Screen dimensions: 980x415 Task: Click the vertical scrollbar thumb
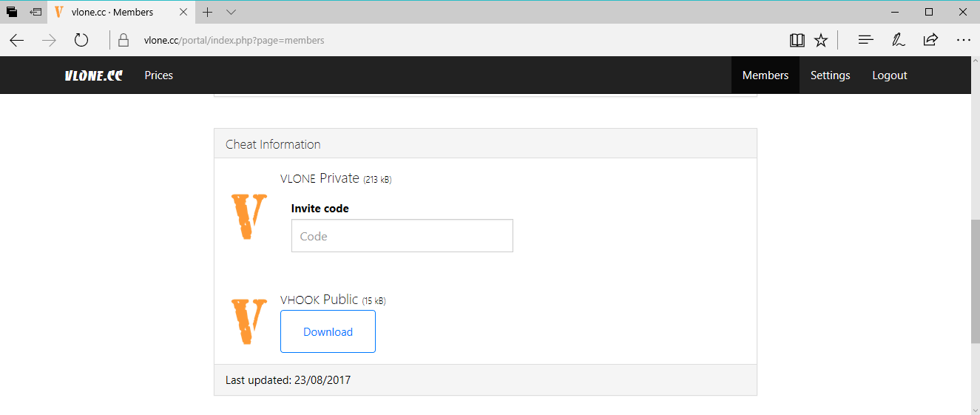click(x=976, y=281)
